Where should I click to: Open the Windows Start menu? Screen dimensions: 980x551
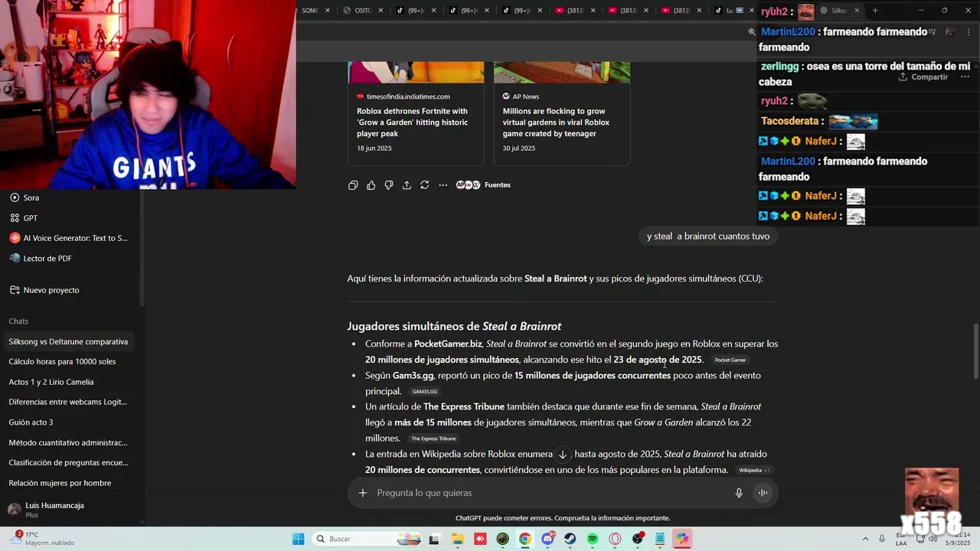click(298, 540)
